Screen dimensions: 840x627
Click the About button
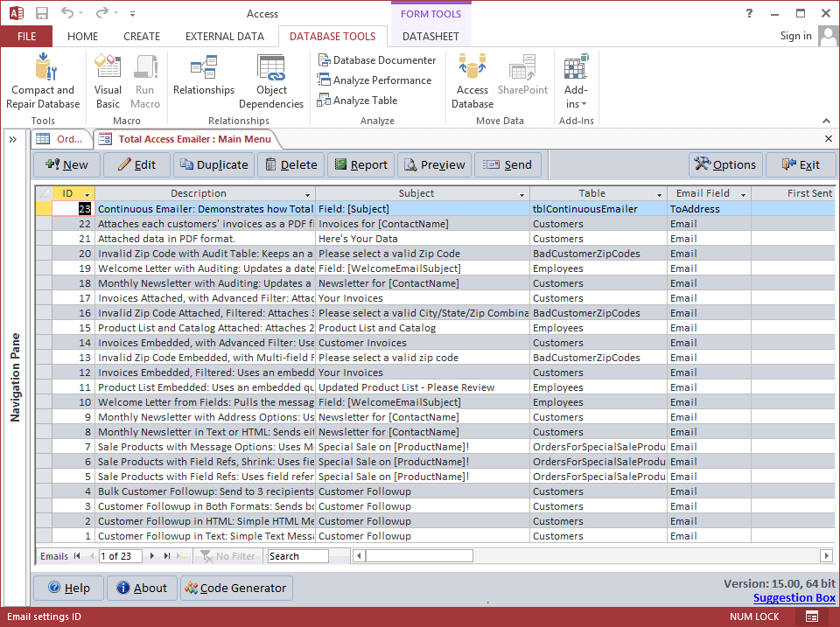[142, 588]
